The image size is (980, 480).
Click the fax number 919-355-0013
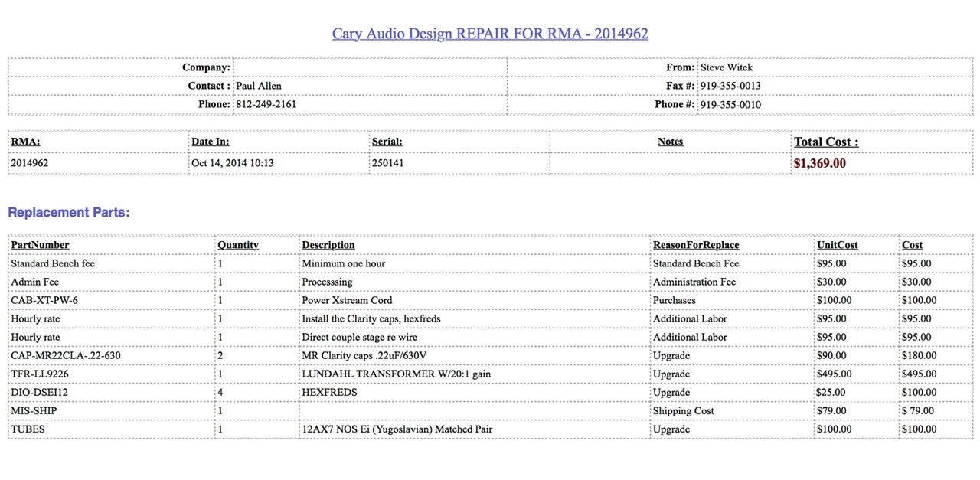730,86
